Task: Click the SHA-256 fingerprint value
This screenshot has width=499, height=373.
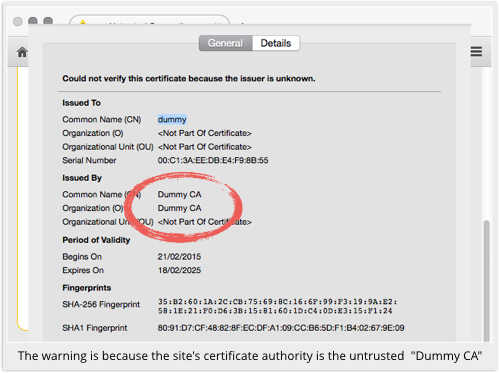Action: pyautogui.click(x=277, y=306)
